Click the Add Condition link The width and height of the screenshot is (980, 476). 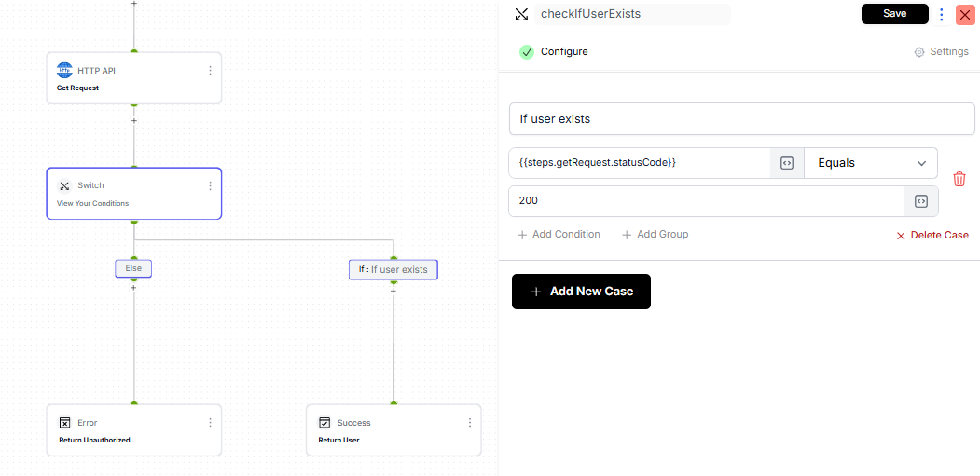point(559,235)
